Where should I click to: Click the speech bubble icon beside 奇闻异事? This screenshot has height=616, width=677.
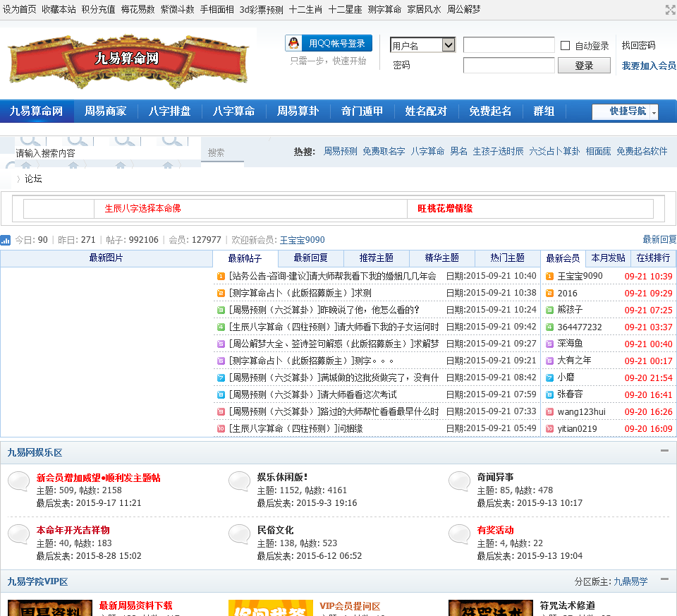(x=459, y=481)
